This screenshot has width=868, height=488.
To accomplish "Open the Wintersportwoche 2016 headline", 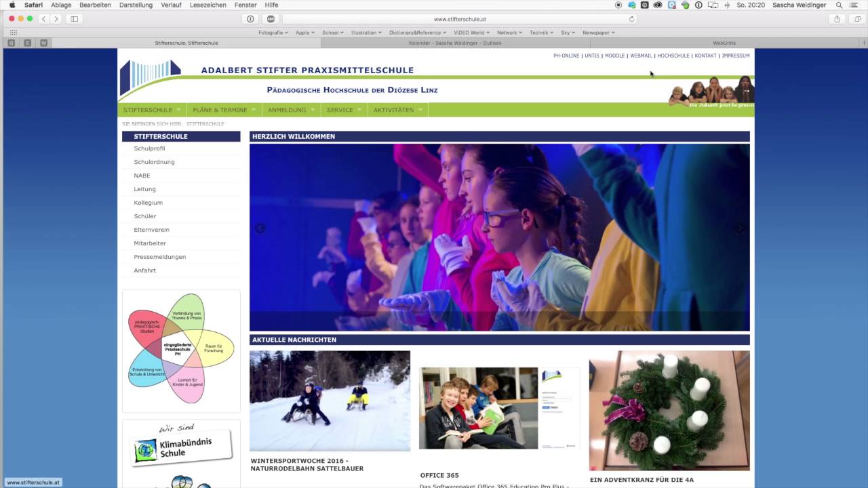I will click(x=307, y=464).
